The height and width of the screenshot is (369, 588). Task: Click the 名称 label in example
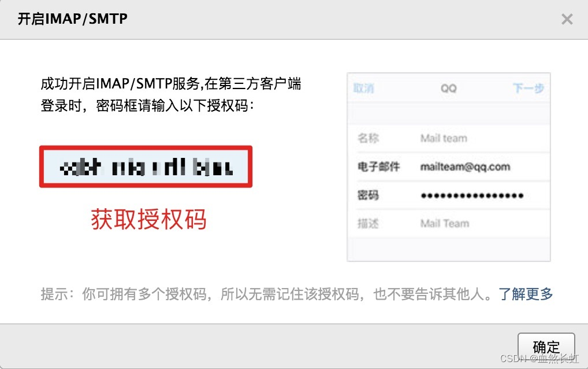click(368, 138)
